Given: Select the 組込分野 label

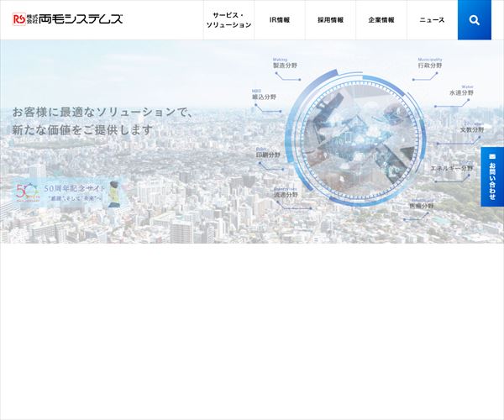Looking at the screenshot, I should tap(264, 97).
